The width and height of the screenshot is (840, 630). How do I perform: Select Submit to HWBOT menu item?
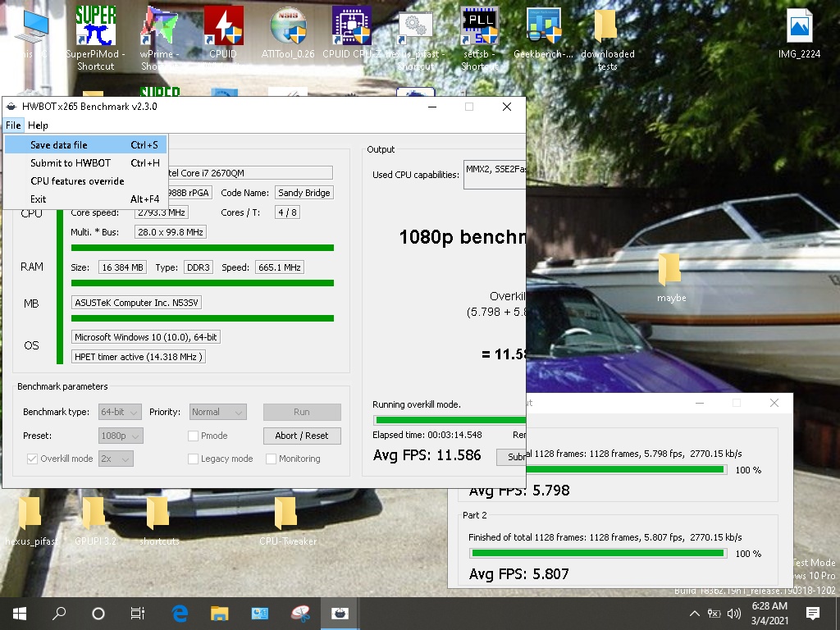(x=85, y=163)
